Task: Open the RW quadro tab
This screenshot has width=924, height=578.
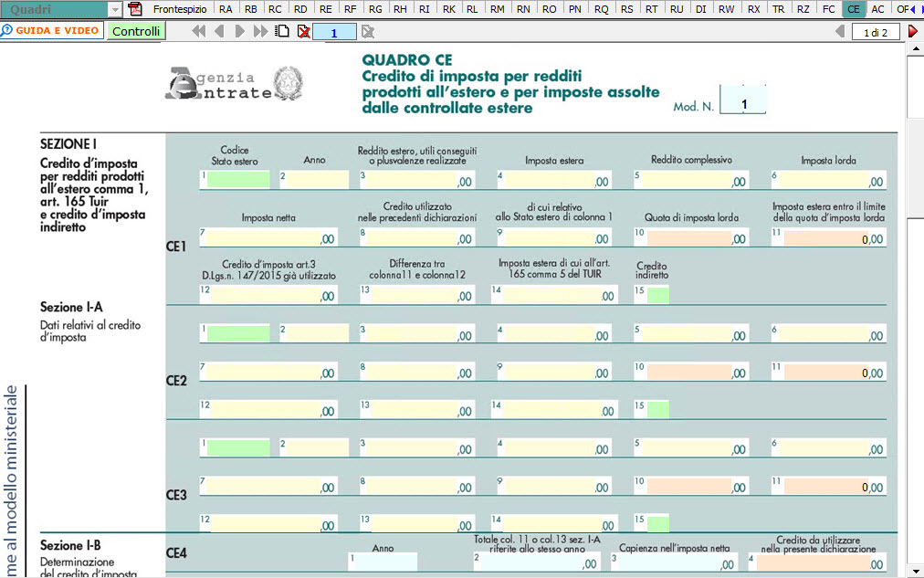Action: coord(727,9)
